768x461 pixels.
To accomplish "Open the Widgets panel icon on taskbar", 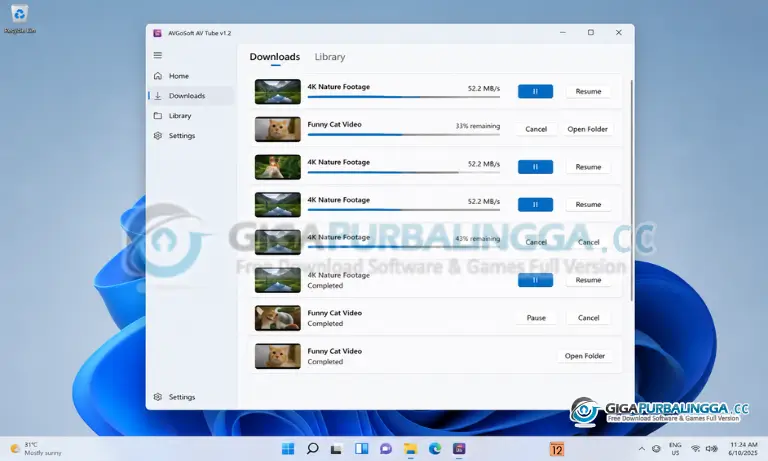I will pos(361,449).
